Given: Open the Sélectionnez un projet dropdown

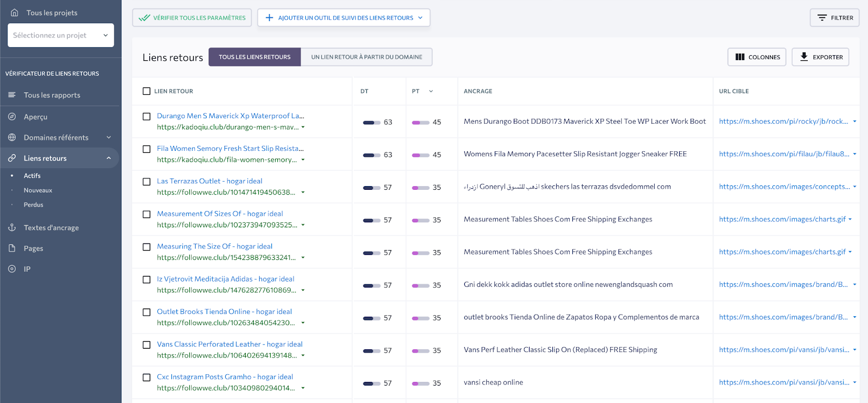Looking at the screenshot, I should 61,35.
